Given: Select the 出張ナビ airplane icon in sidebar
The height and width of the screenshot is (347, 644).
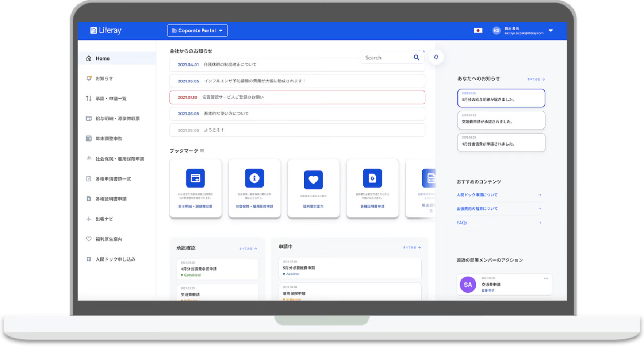Looking at the screenshot, I should (x=88, y=219).
